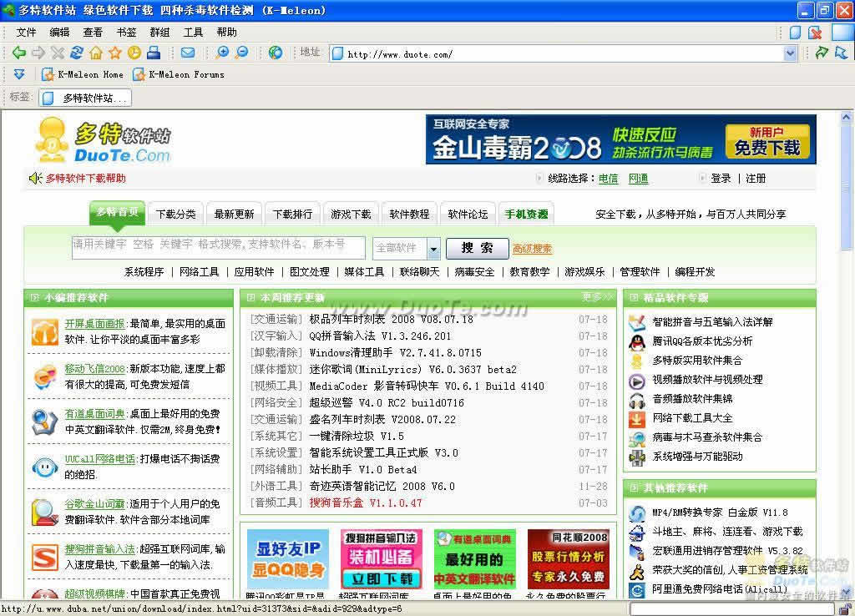Click the Sogou S icon for 搜狗拼音输入法
Image resolution: width=855 pixels, height=616 pixels.
click(x=45, y=557)
